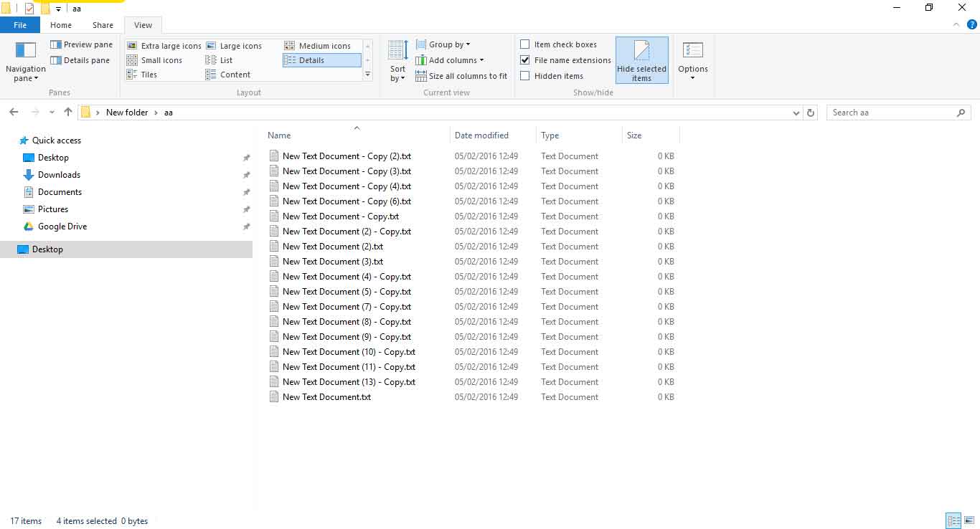This screenshot has height=529, width=980.
Task: Select New Text Document (3).txt
Action: pos(333,262)
